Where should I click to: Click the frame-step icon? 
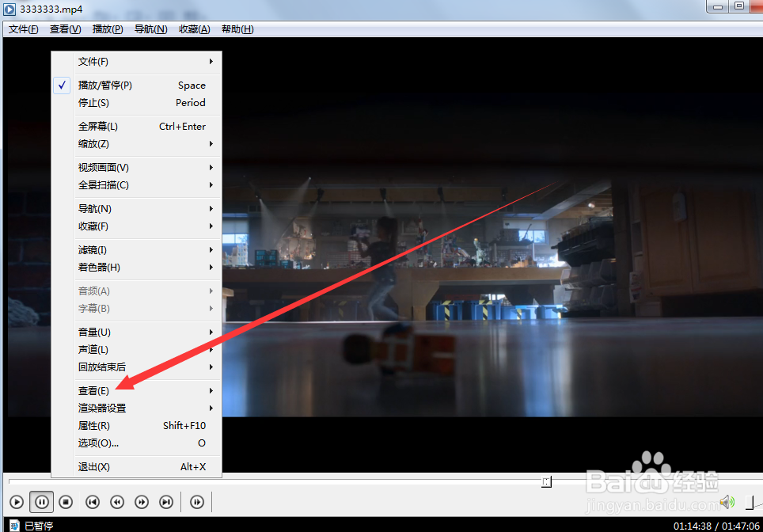[x=197, y=502]
